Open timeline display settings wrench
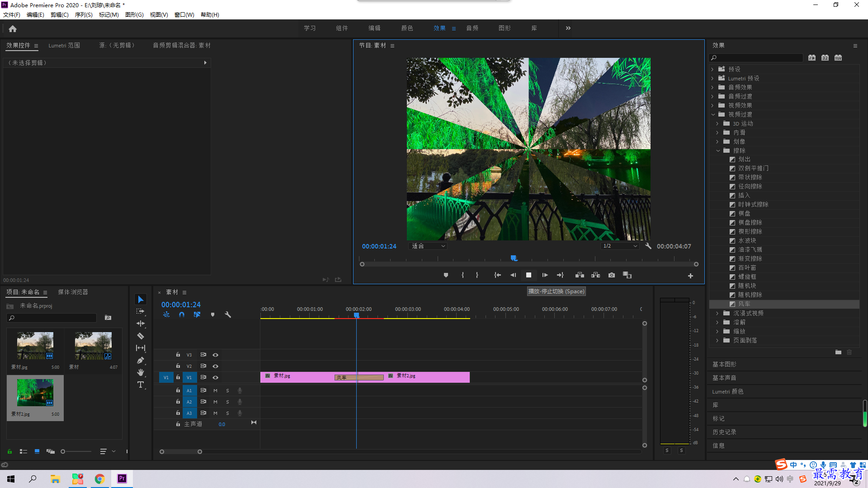The height and width of the screenshot is (488, 868). [x=228, y=314]
